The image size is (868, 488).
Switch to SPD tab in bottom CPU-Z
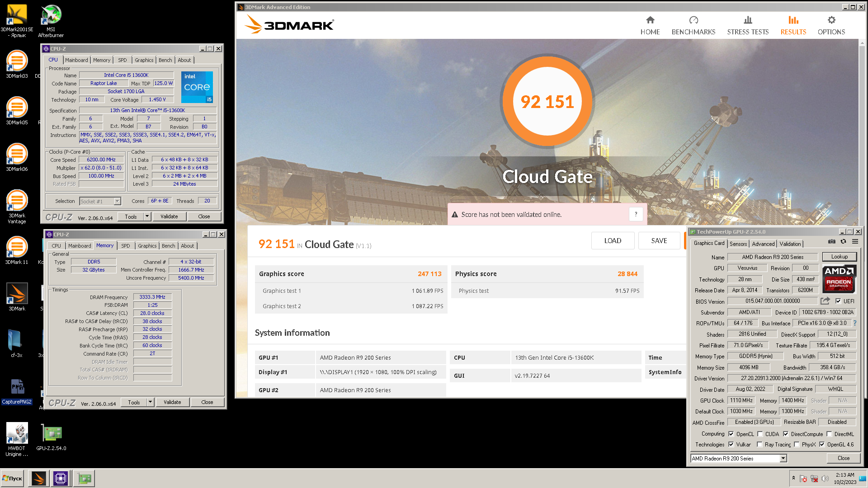(x=126, y=246)
